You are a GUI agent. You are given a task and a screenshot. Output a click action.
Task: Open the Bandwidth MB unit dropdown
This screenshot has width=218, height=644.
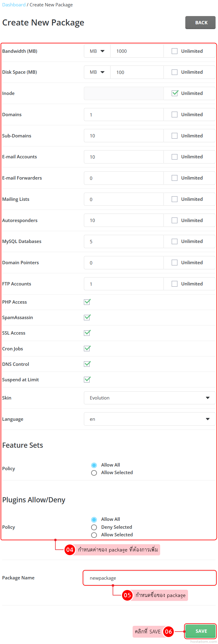[97, 51]
